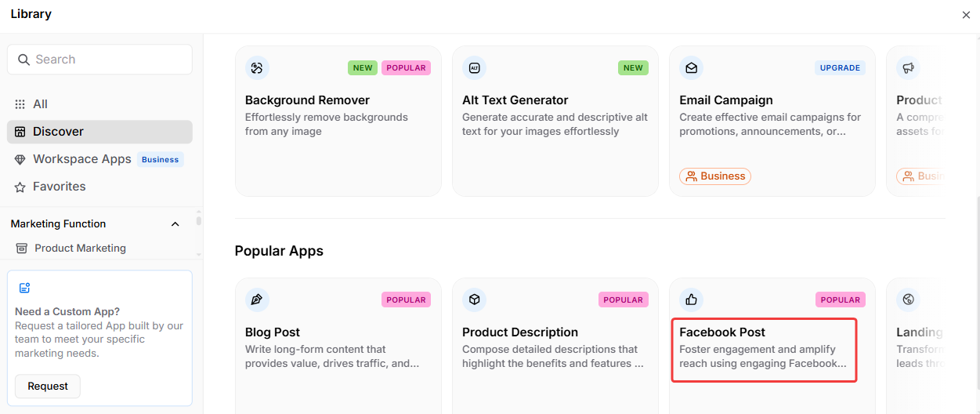
Task: Click the UPGRADE badge on Email Campaign
Action: click(840, 68)
